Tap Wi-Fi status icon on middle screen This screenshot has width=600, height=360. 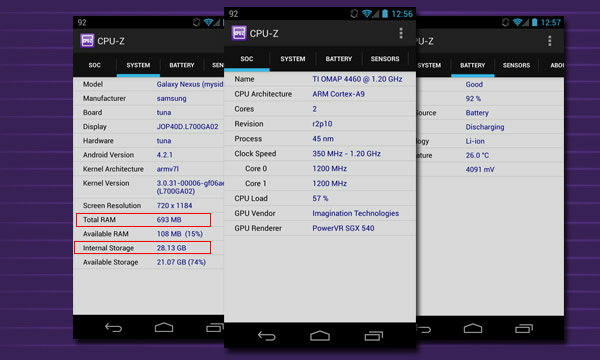pyautogui.click(x=367, y=14)
